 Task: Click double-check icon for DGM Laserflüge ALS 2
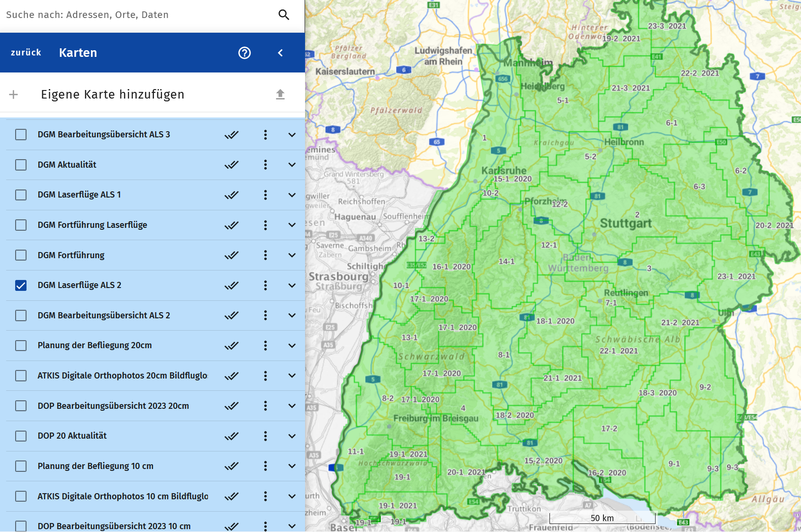click(x=232, y=285)
